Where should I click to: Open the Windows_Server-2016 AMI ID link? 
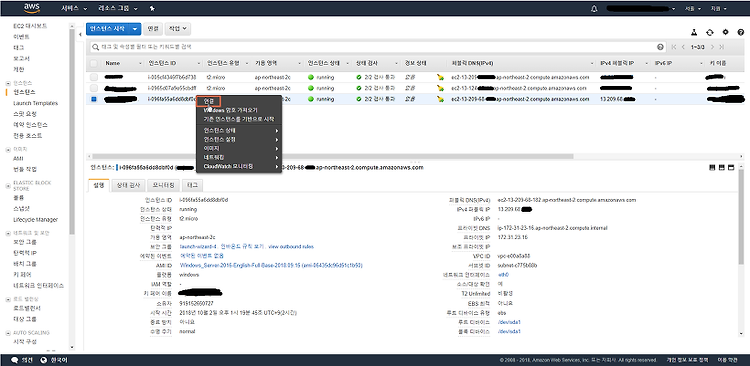pyautogui.click(x=271, y=265)
